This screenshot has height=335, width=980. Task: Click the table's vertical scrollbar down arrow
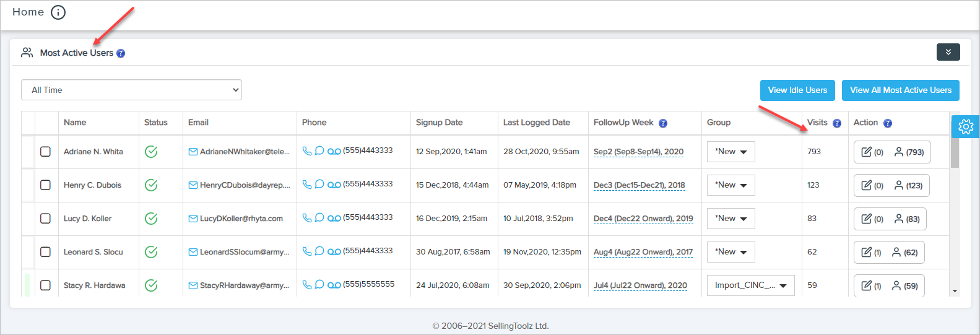[955, 290]
